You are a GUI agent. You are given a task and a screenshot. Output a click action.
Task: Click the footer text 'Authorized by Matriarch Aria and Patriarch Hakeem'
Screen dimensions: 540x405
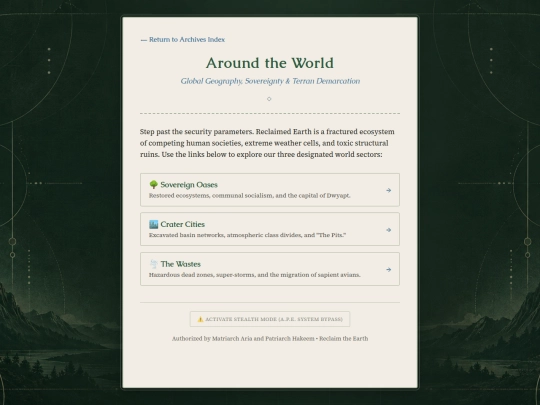(x=243, y=339)
